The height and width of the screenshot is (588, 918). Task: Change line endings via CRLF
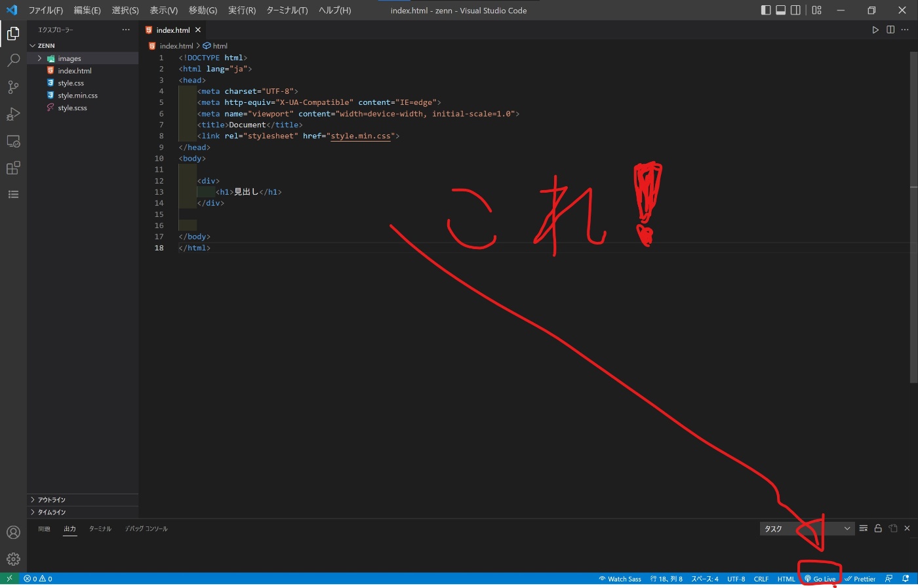click(761, 579)
